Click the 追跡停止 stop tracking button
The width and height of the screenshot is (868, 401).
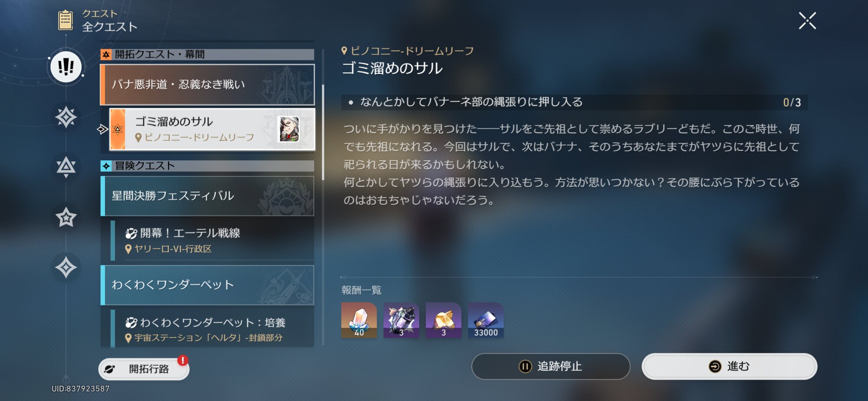point(551,366)
